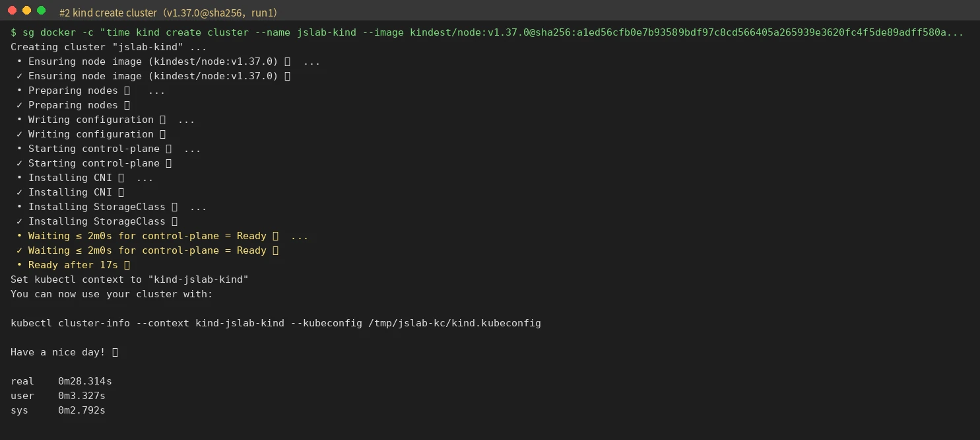Click the bulleted 'Installing CNI' line ending in dots
The image size is (980, 440).
pos(85,178)
